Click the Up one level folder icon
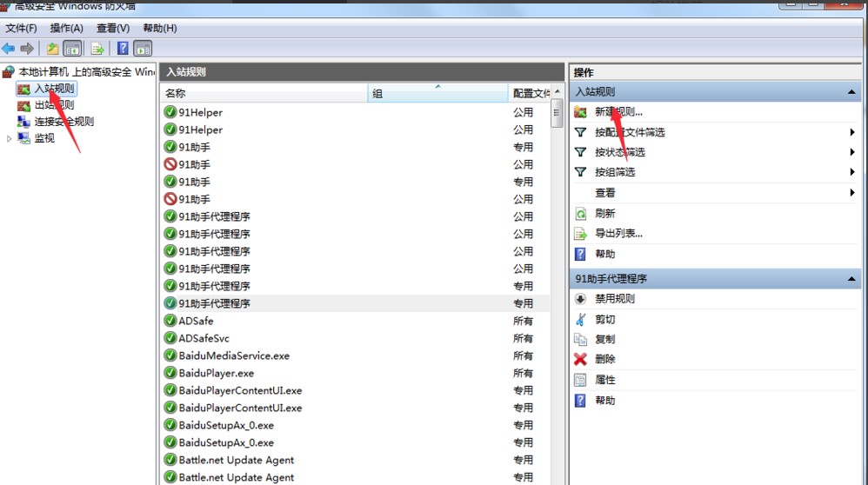 [52, 49]
